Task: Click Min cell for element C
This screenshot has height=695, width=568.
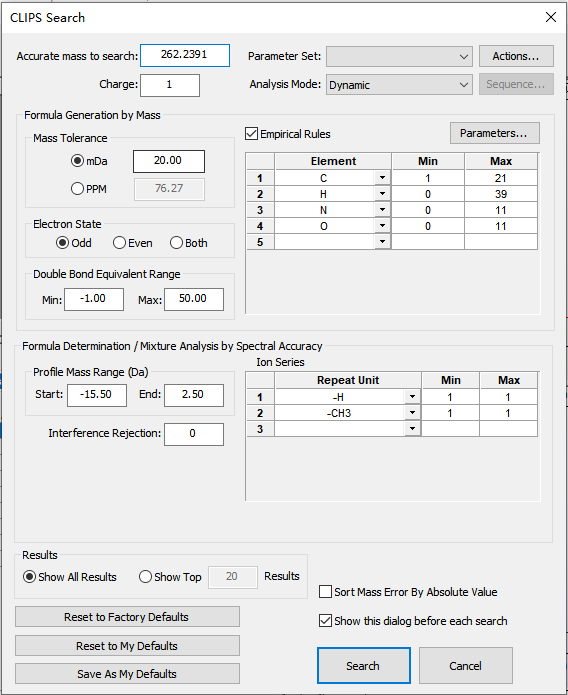Action: pyautogui.click(x=428, y=178)
